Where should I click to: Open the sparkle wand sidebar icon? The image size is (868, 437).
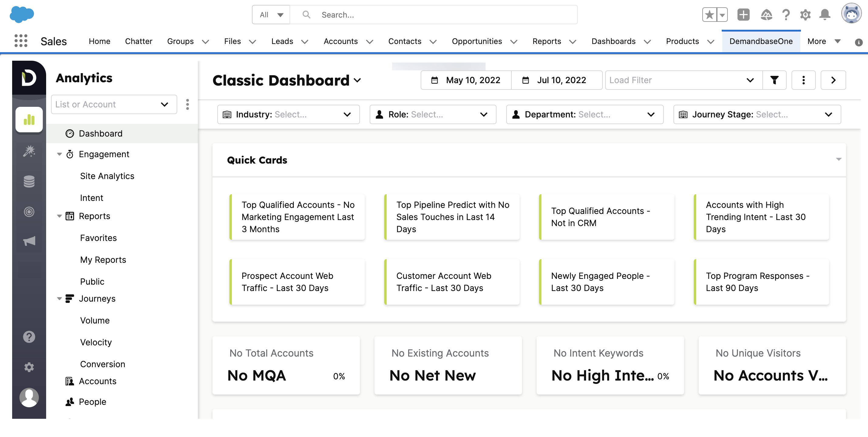tap(29, 151)
